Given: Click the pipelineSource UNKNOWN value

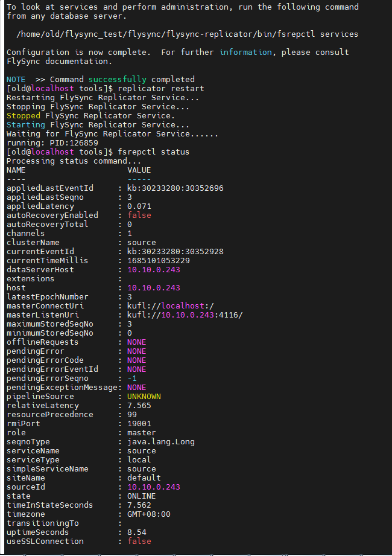Looking at the screenshot, I should [144, 397].
